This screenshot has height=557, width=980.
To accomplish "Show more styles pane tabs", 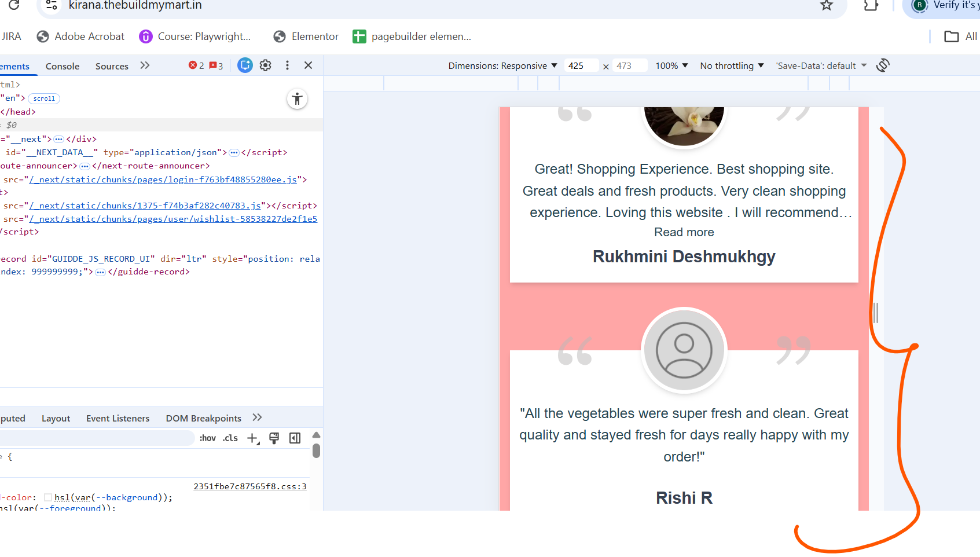I will [x=258, y=417].
